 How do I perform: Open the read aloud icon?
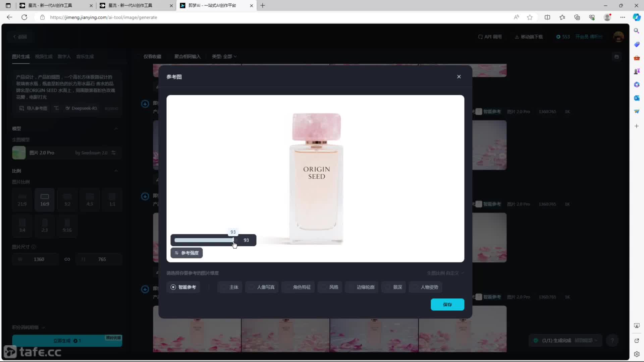click(516, 17)
